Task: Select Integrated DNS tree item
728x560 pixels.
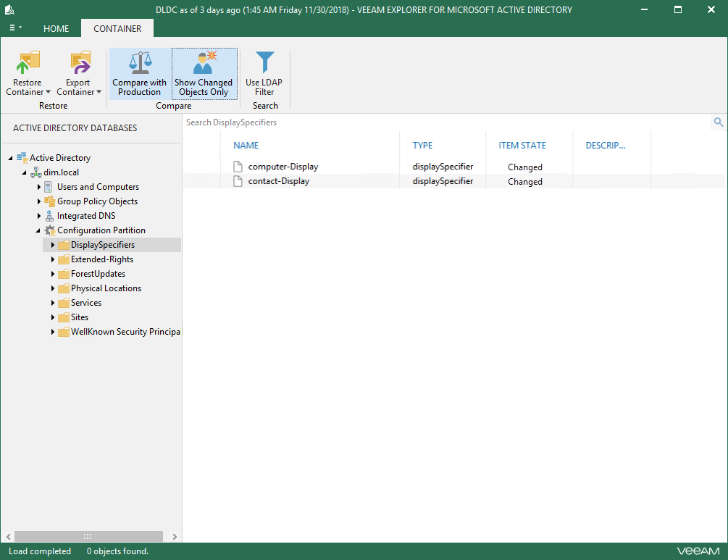Action: click(86, 215)
